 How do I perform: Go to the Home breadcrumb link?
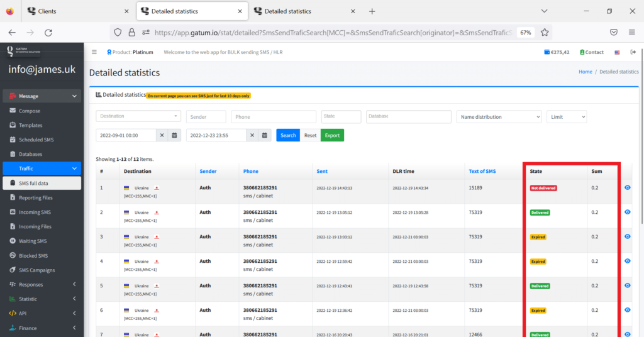coord(586,72)
